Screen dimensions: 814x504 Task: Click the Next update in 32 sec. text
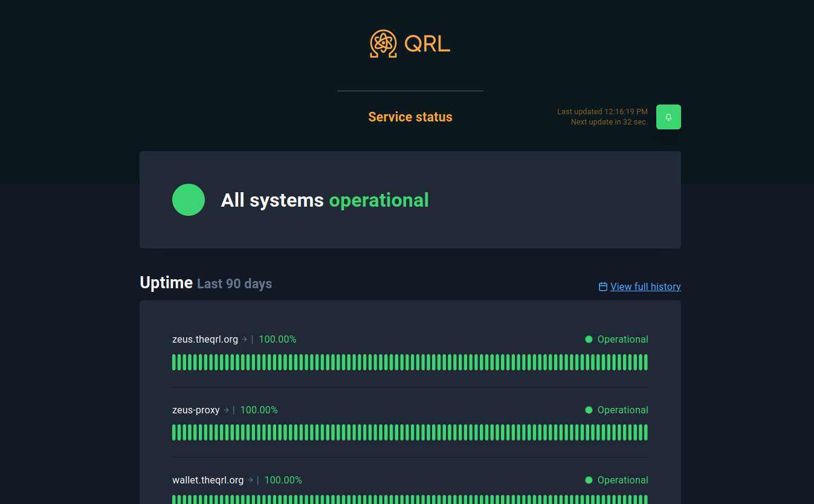[609, 122]
